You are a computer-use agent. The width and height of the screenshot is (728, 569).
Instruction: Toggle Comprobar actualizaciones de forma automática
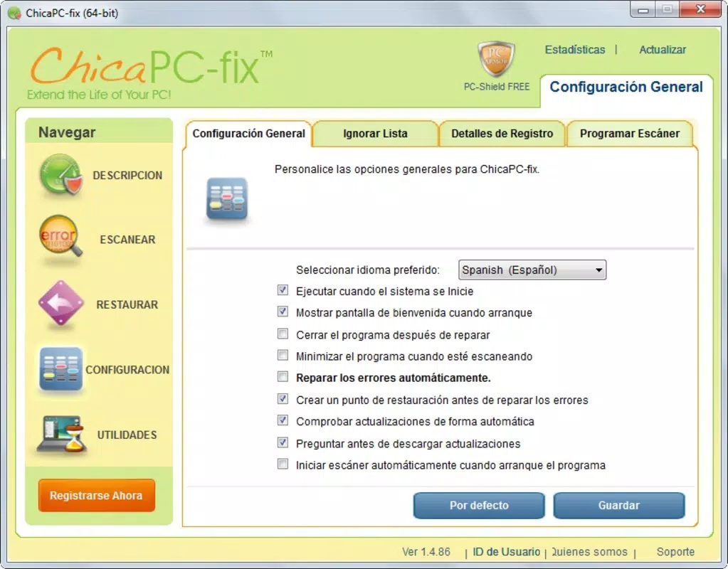[283, 420]
